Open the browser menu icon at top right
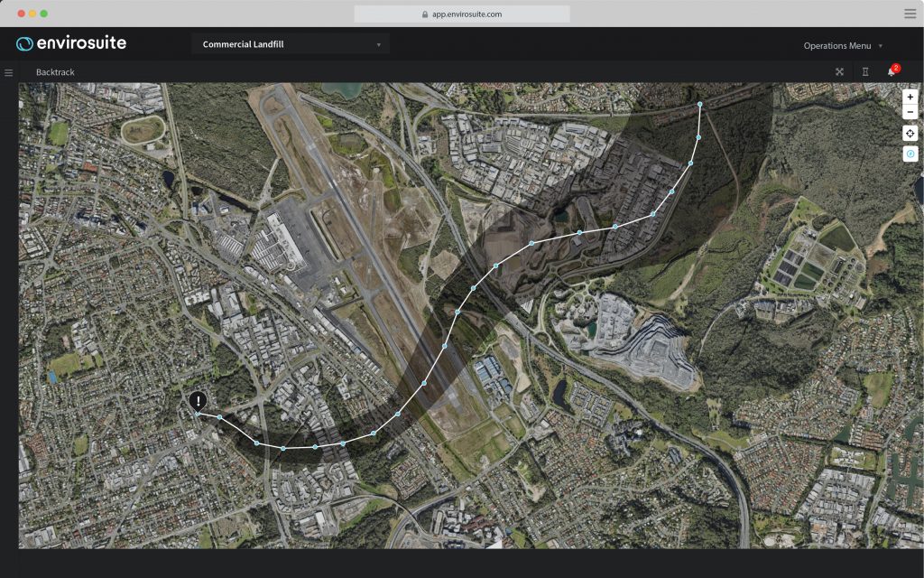The width and height of the screenshot is (924, 578). coord(910,14)
